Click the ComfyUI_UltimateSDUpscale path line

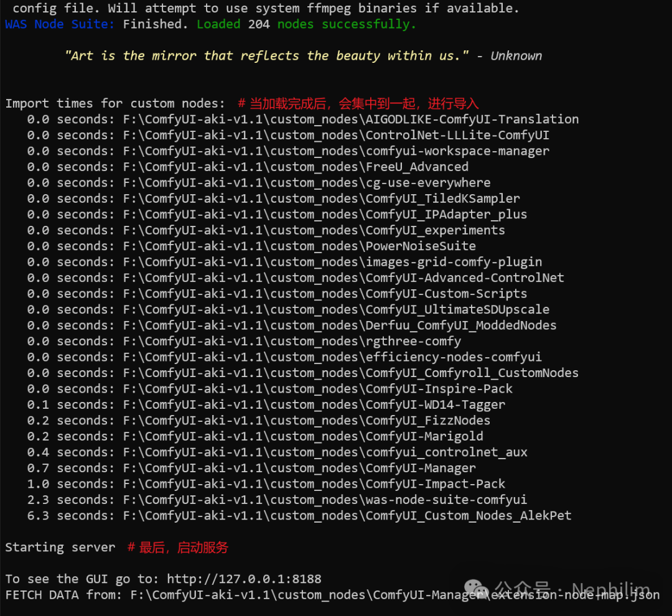[x=288, y=309]
